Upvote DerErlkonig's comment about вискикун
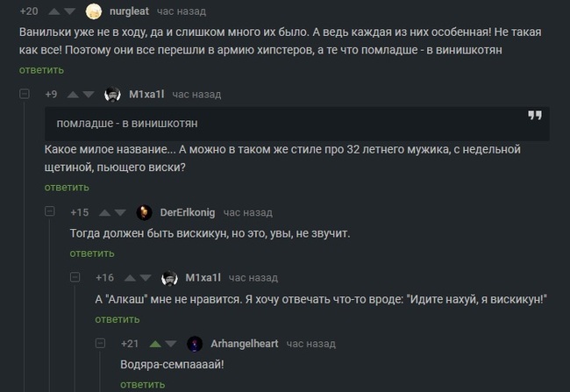Image resolution: width=570 pixels, height=392 pixels. (x=103, y=213)
